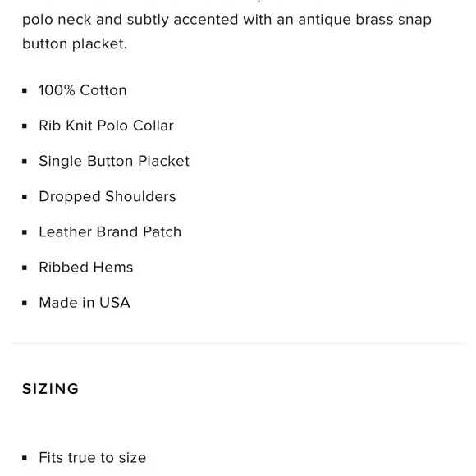Click the 'Ribbed Hems' bullet item
The width and height of the screenshot is (476, 476).
click(86, 268)
